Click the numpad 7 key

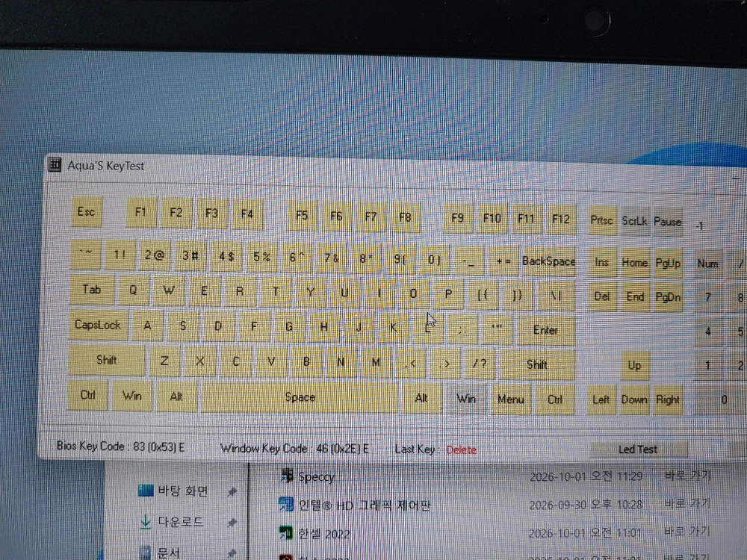click(708, 298)
